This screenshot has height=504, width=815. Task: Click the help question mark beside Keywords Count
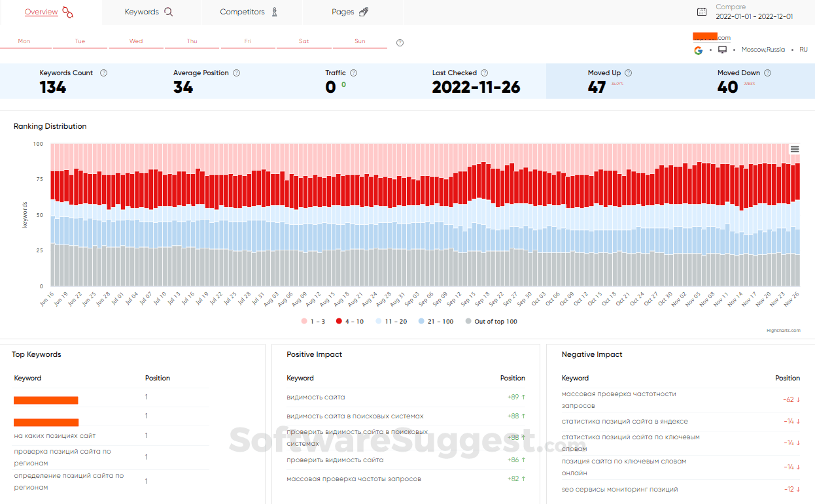pyautogui.click(x=103, y=73)
